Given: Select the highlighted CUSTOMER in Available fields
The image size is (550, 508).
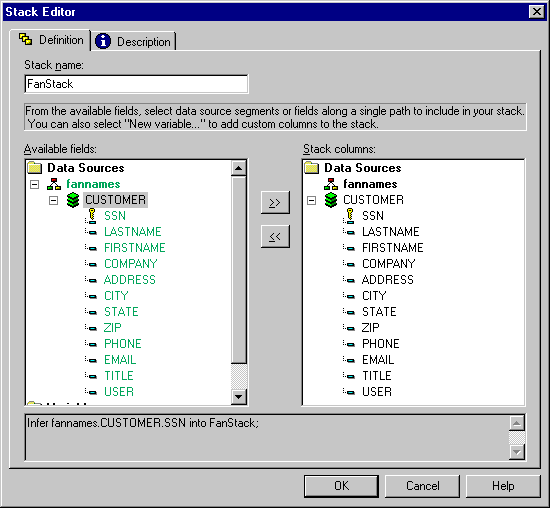Looking at the screenshot, I should [115, 200].
